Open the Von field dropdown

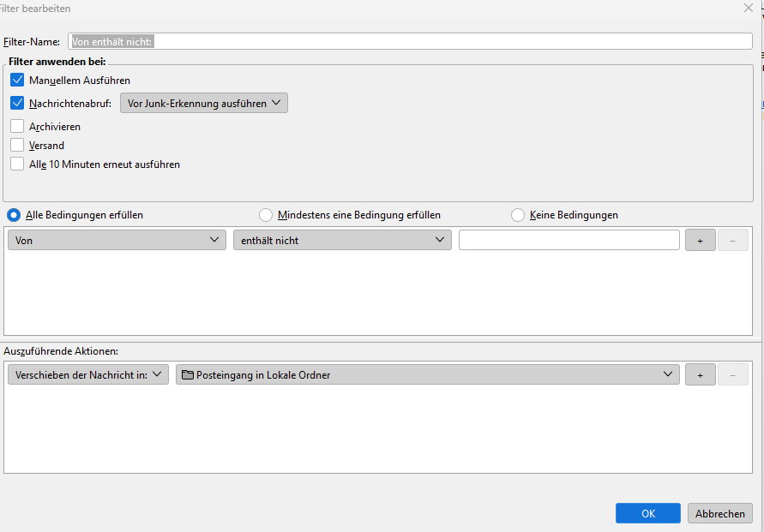coord(117,240)
